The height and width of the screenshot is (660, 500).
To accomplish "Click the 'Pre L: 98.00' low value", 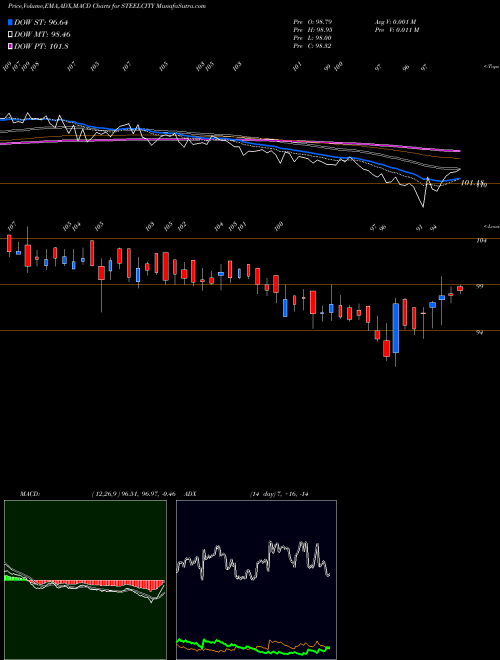I will pos(313,37).
